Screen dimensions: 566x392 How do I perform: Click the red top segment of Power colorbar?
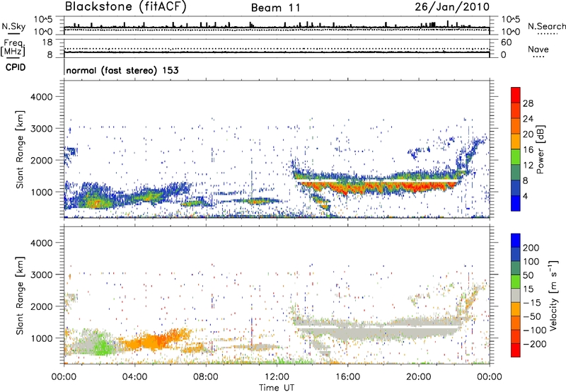(516, 96)
